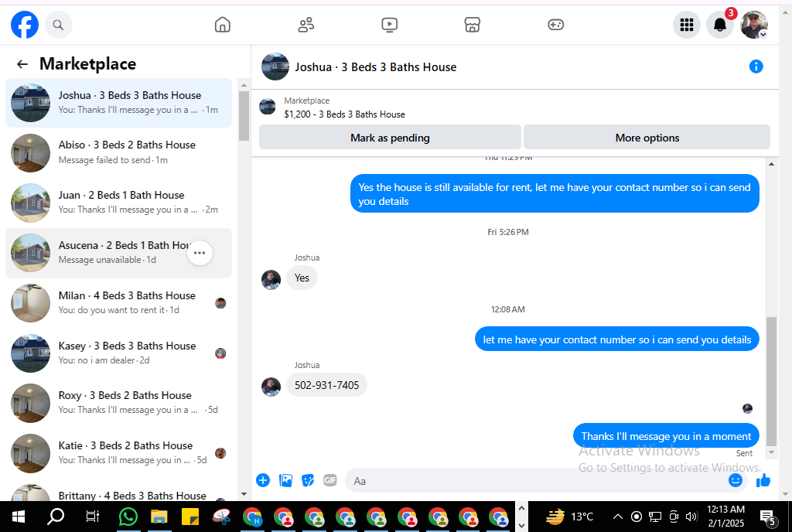
Task: Choose a sticker from the sticker icon
Action: 308,480
